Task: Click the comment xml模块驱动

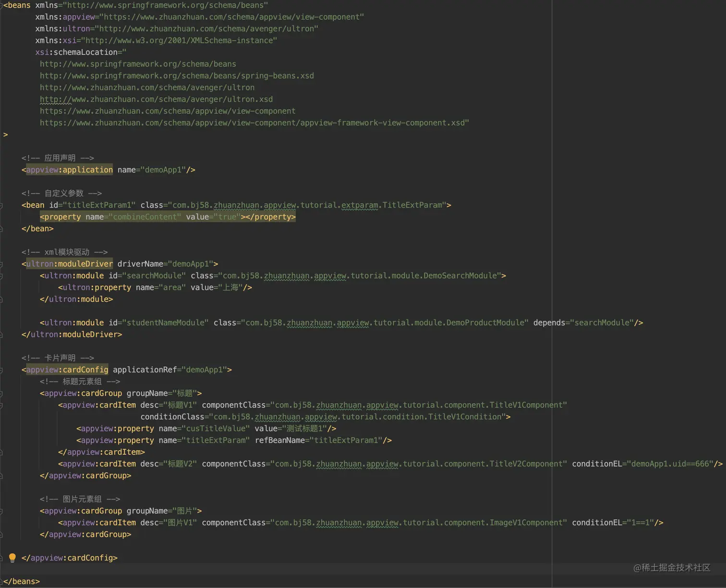Action: click(64, 252)
